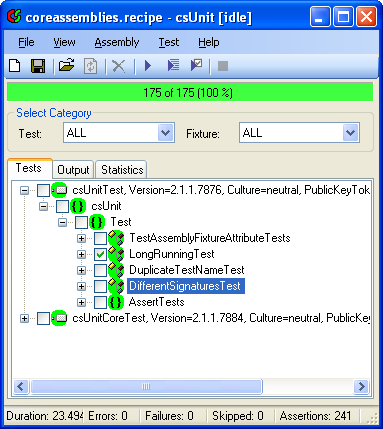The height and width of the screenshot is (429, 383).
Task: Expand the LongRunningTest node
Action: click(x=81, y=254)
